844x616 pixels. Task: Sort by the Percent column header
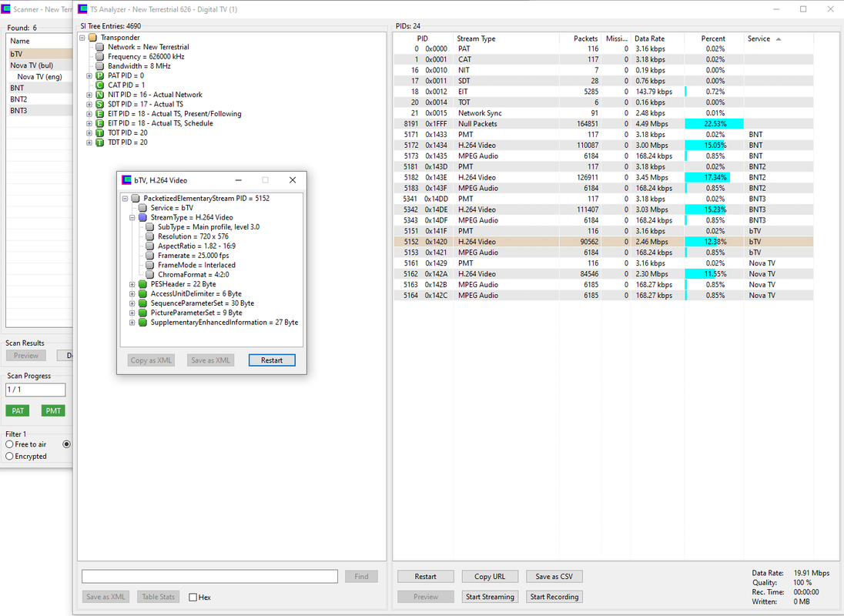[x=714, y=38]
